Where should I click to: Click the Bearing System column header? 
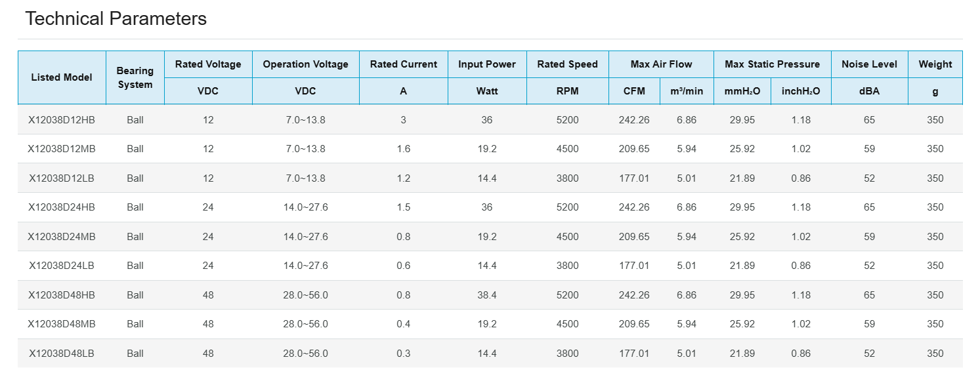[x=135, y=77]
